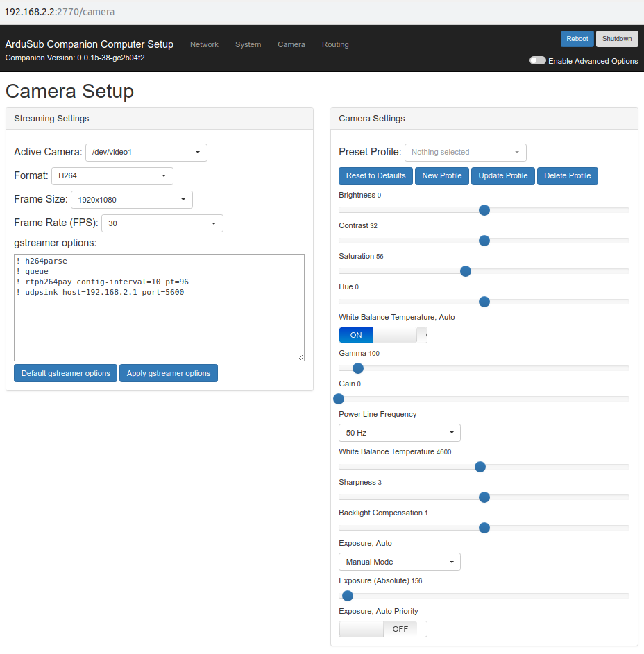Click the Shutdown button
The height and width of the screenshot is (654, 644).
617,39
